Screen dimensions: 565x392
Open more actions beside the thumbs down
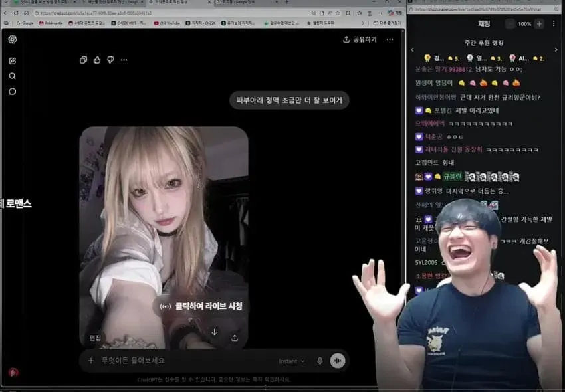coord(124,60)
